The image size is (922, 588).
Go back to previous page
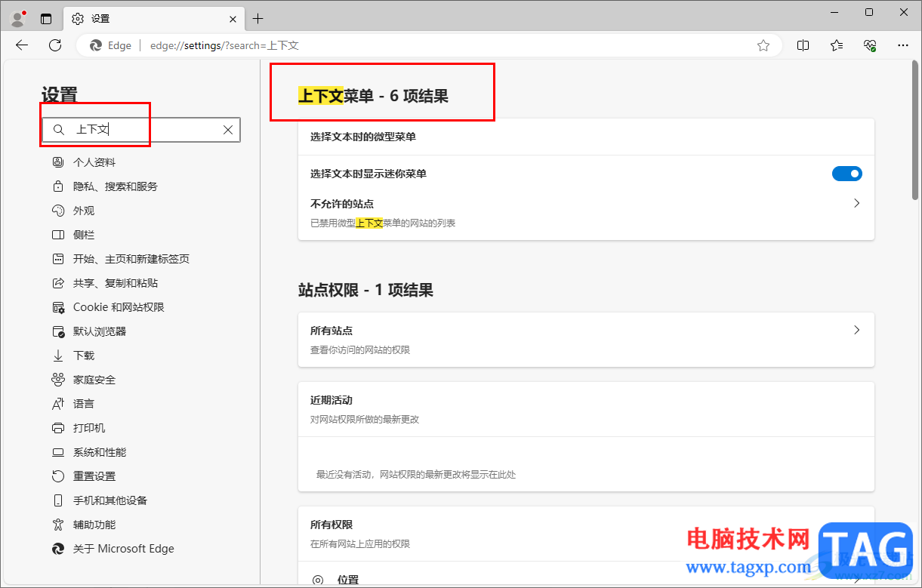coord(22,45)
